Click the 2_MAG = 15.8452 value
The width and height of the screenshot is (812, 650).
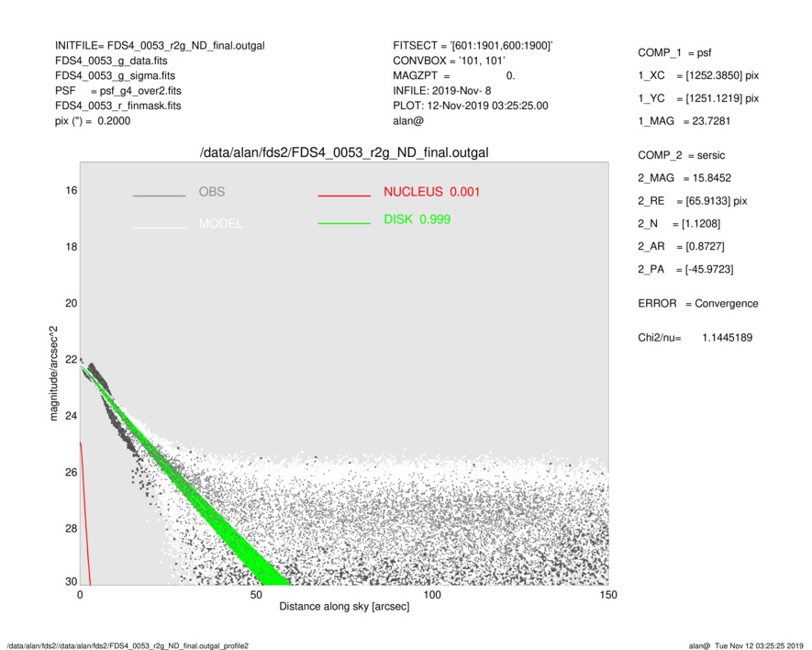[x=684, y=178]
